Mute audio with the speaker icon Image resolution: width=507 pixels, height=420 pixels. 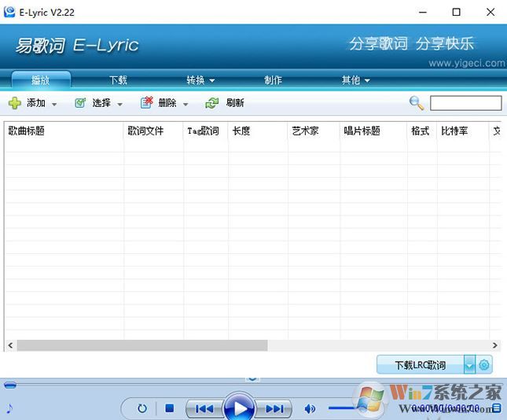tap(310, 408)
